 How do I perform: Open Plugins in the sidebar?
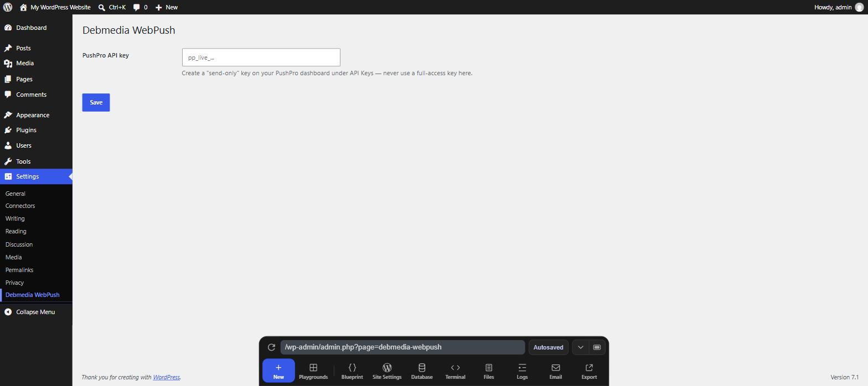point(26,130)
